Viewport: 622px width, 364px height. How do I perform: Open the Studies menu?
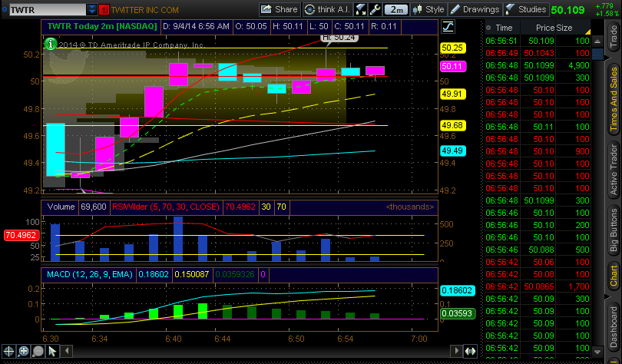(x=527, y=9)
